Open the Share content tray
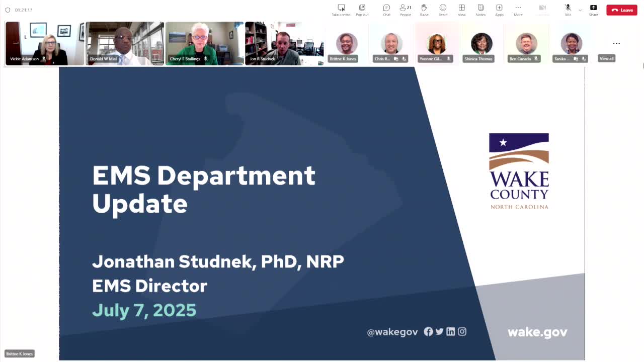The height and width of the screenshot is (362, 644). coord(594,10)
